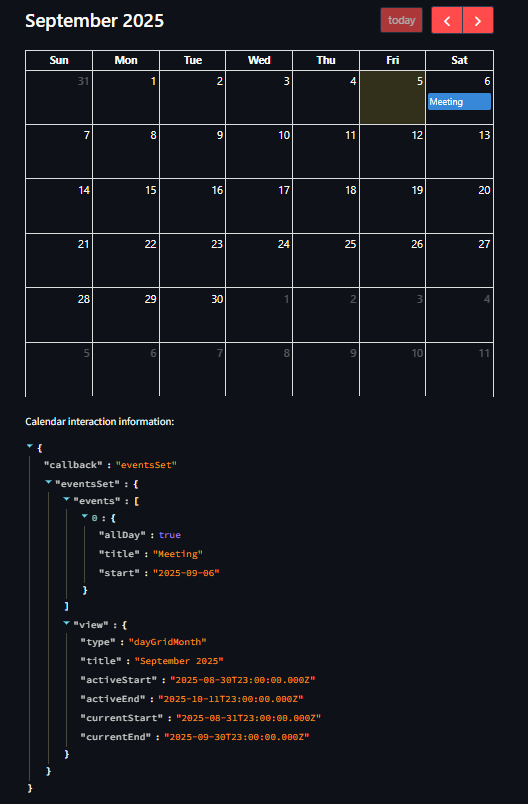The height and width of the screenshot is (804, 528).
Task: Select day 1 of September
Action: [126, 97]
